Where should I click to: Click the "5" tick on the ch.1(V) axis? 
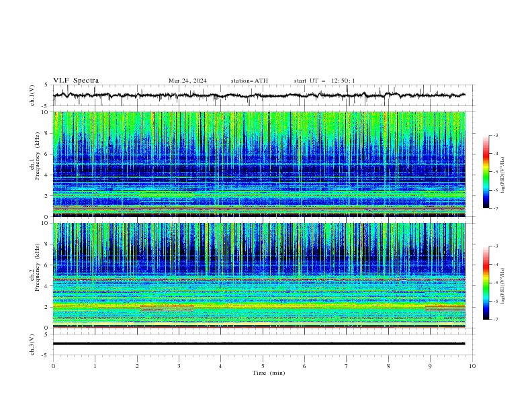coord(46,85)
